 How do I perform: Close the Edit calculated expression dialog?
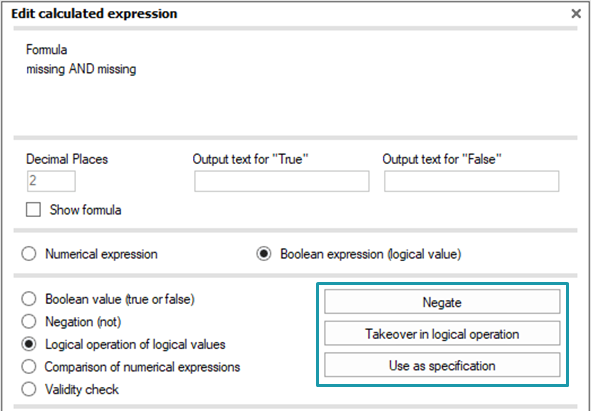(576, 14)
